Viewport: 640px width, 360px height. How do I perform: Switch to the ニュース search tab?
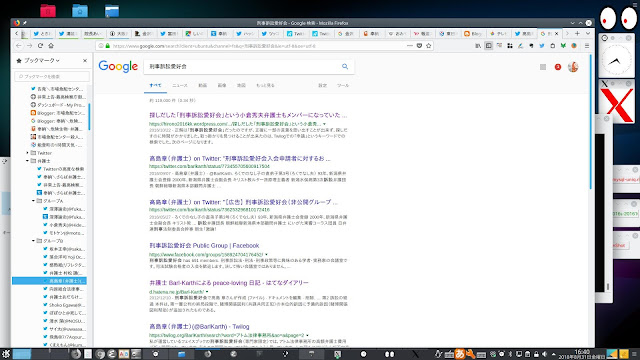click(180, 85)
